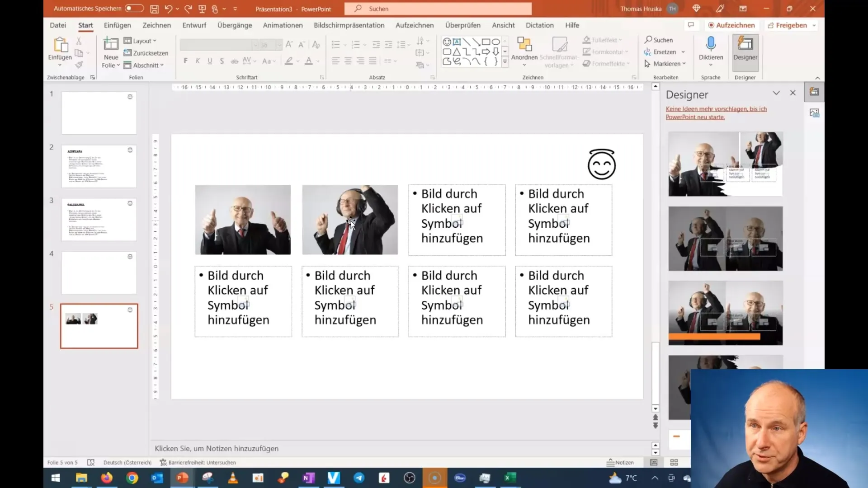The image size is (868, 488).
Task: Increase font size icon
Action: (289, 44)
